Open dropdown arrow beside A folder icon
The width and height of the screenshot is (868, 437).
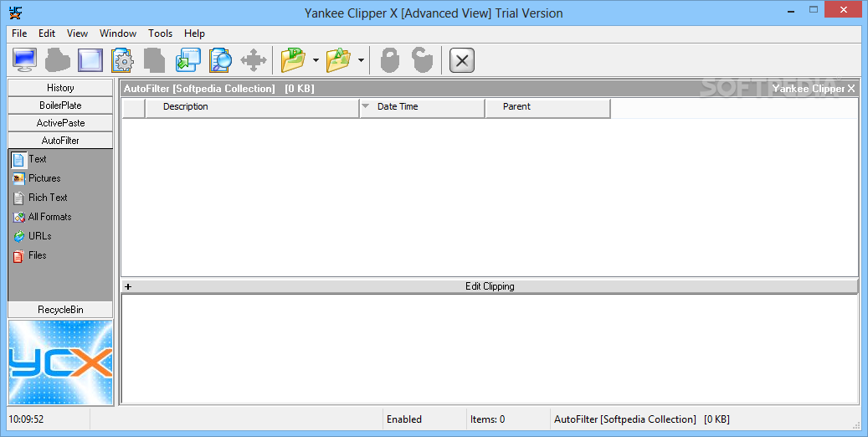point(361,59)
